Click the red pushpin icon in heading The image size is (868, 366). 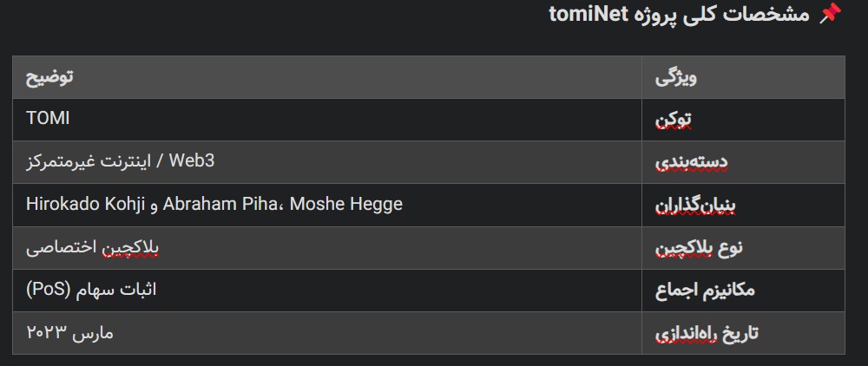[830, 13]
